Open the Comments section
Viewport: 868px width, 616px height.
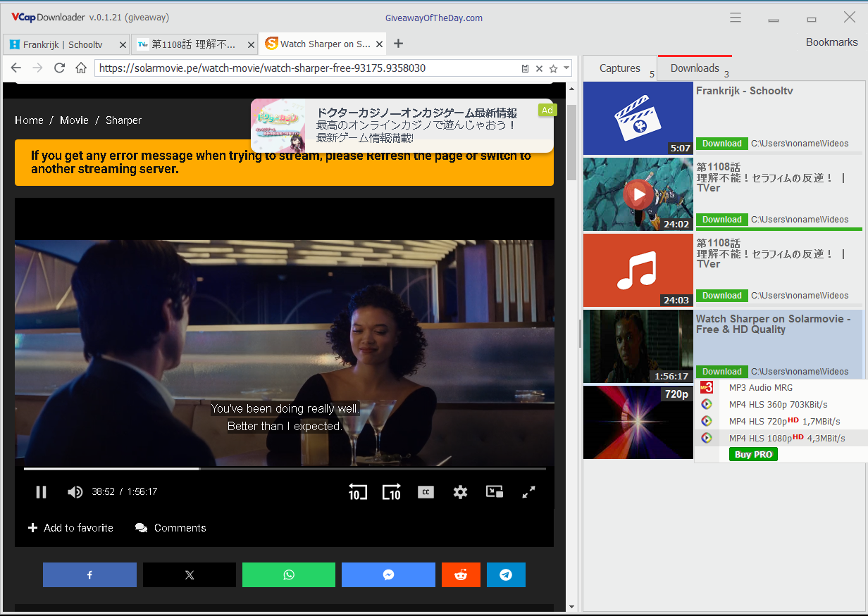170,528
